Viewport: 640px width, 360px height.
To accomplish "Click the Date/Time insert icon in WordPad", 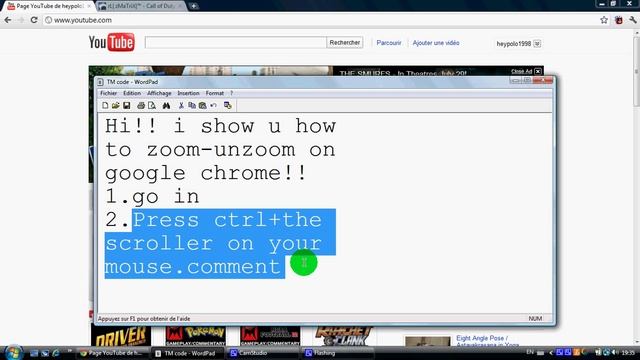I will pyautogui.click(x=228, y=106).
